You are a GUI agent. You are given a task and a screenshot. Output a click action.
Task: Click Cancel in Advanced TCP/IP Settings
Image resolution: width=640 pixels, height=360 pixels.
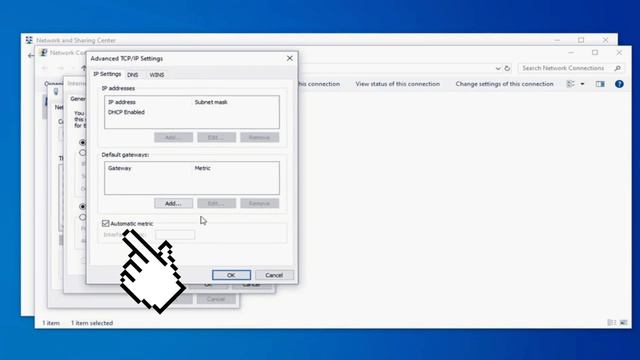pyautogui.click(x=274, y=275)
